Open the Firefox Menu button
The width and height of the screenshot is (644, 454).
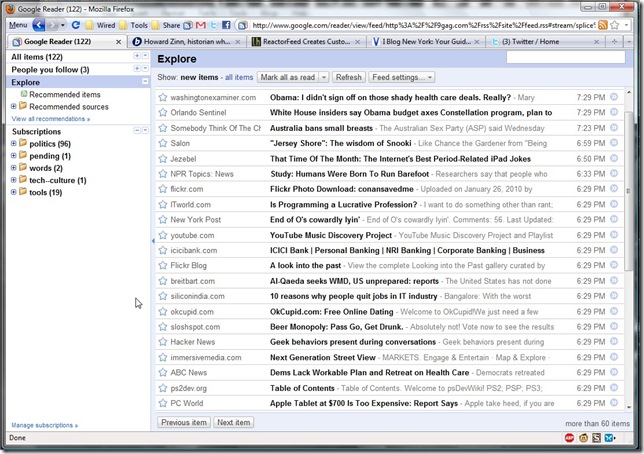point(18,25)
